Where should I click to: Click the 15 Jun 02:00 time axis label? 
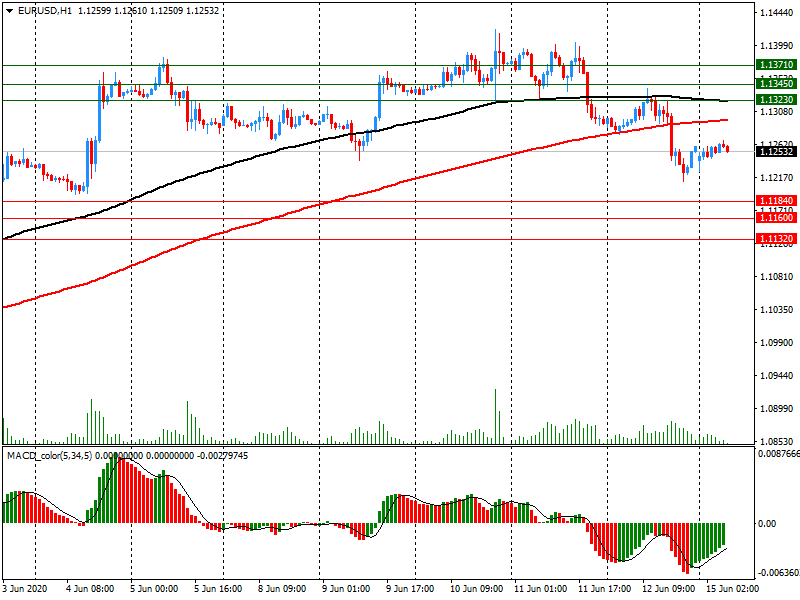click(733, 589)
